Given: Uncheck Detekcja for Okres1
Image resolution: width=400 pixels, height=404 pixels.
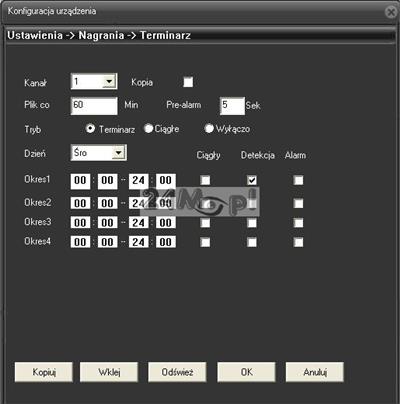Looking at the screenshot, I should coord(252,180).
